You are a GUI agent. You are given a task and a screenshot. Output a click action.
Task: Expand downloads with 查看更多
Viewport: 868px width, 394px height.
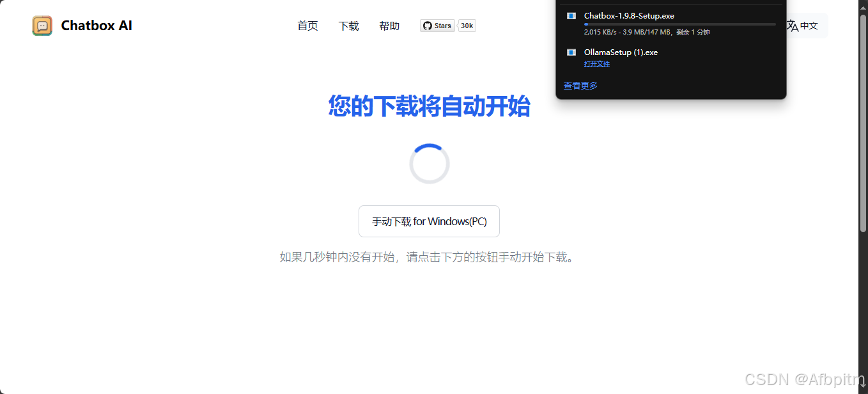point(580,85)
